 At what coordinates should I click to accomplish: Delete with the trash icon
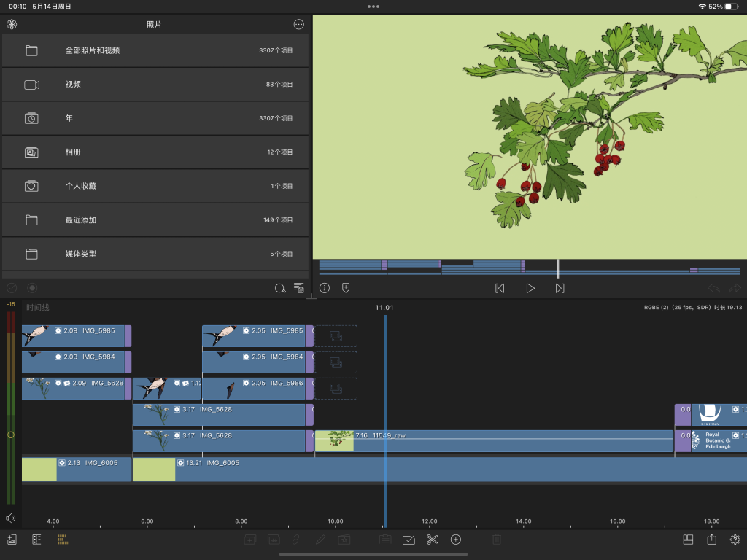(x=496, y=540)
